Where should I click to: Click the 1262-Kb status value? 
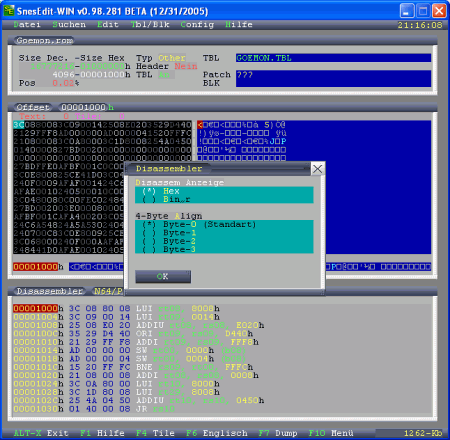pos(423,433)
